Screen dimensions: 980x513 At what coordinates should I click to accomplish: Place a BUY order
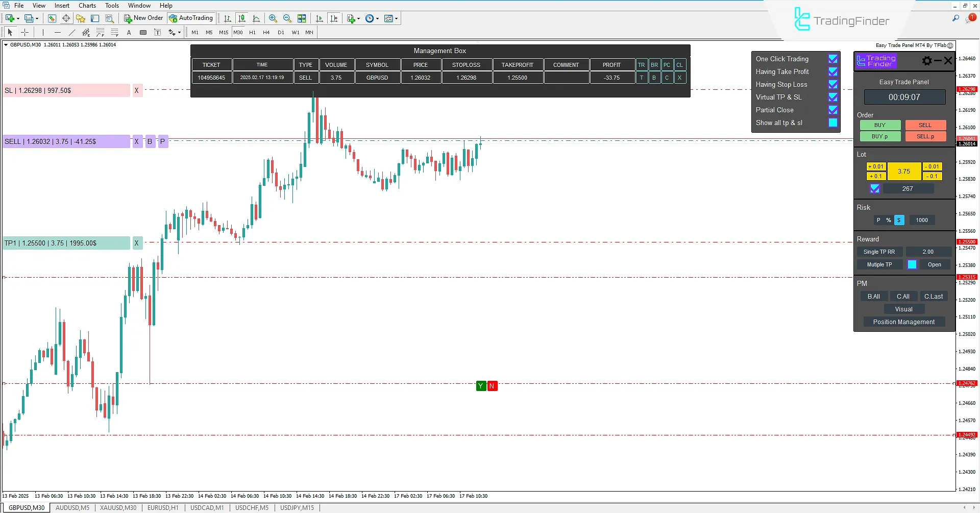coord(880,125)
